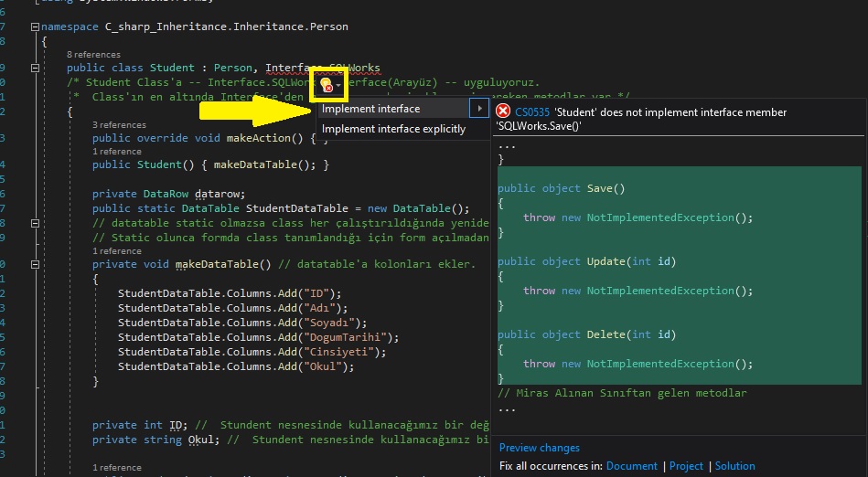Image resolution: width=868 pixels, height=477 pixels.
Task: Collapse the comment block outlining toggle
Action: point(36,224)
